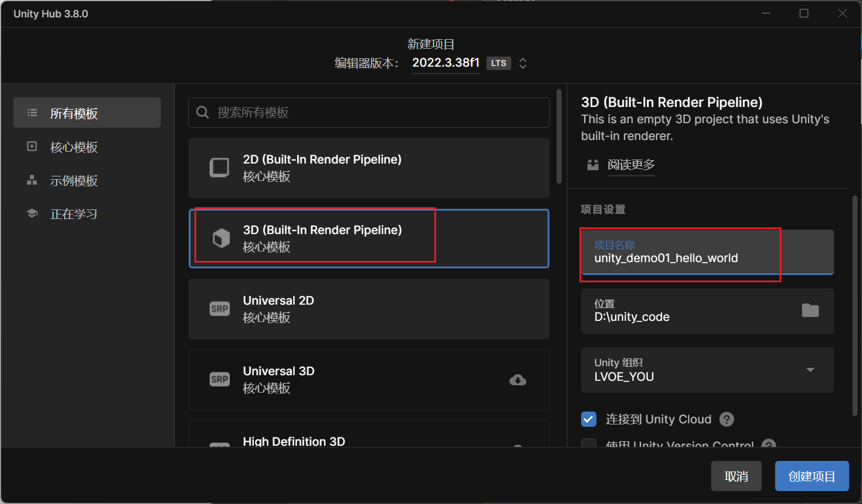Click the 项目设置 heading text
The width and height of the screenshot is (862, 504).
pyautogui.click(x=603, y=209)
